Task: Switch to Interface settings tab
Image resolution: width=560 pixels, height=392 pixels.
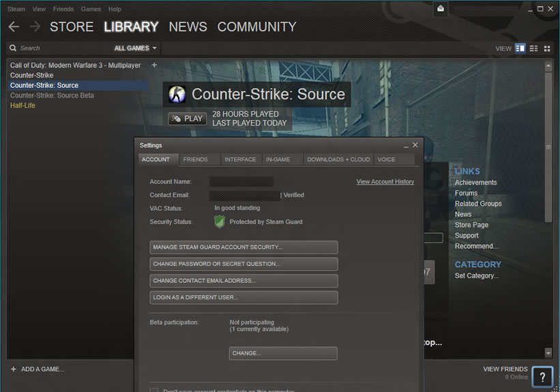Action: click(241, 160)
